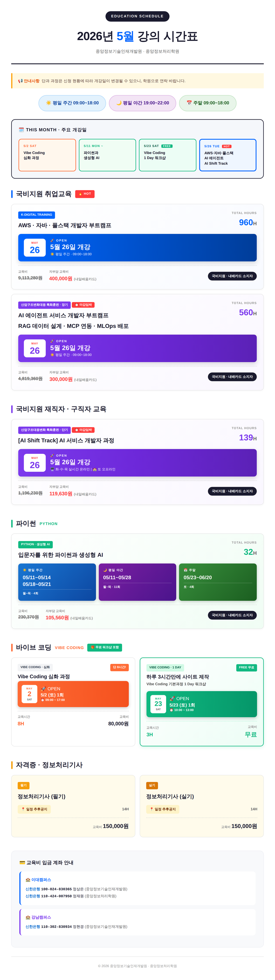Open the 5/26 TUE HOT opening card

coord(227,155)
